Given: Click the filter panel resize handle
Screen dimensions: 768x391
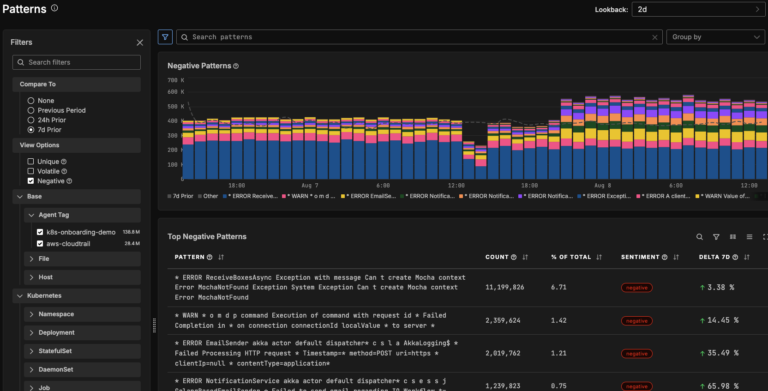Looking at the screenshot, I should pyautogui.click(x=154, y=325).
